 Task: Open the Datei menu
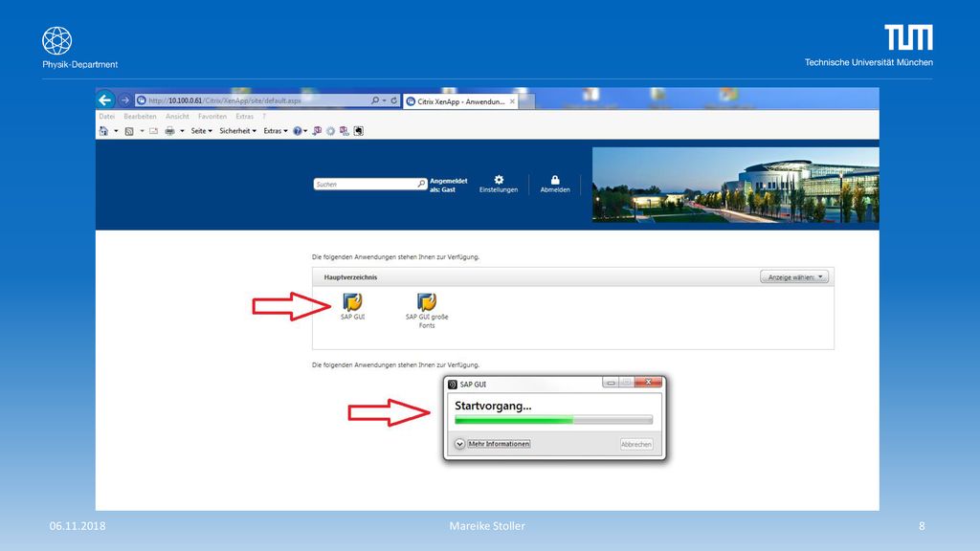[107, 117]
